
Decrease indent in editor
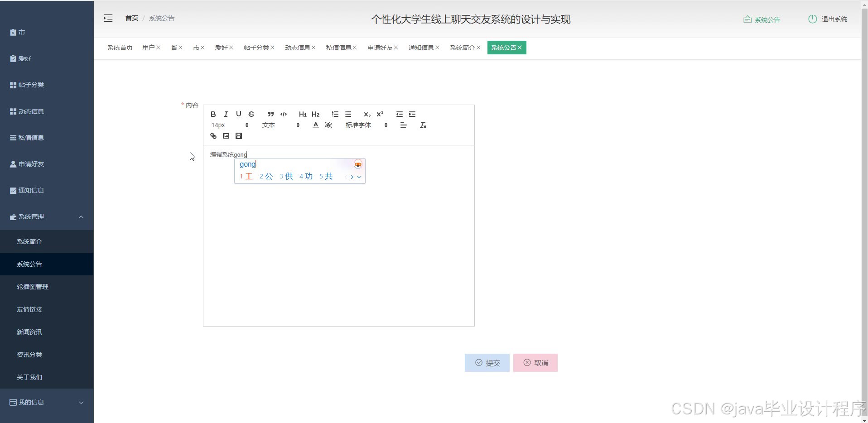coord(399,114)
